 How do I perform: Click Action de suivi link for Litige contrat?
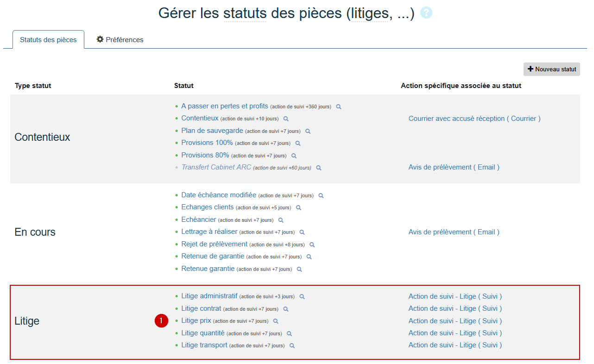[455, 308]
